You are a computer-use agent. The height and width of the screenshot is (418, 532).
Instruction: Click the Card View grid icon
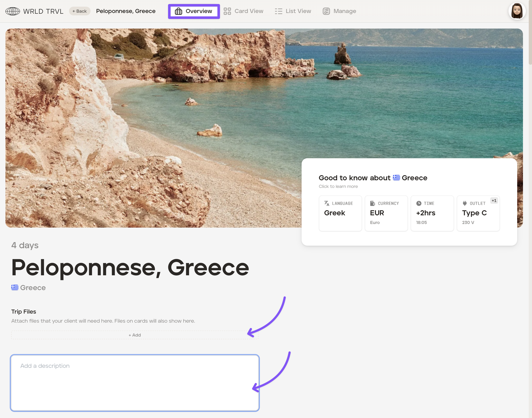point(227,11)
